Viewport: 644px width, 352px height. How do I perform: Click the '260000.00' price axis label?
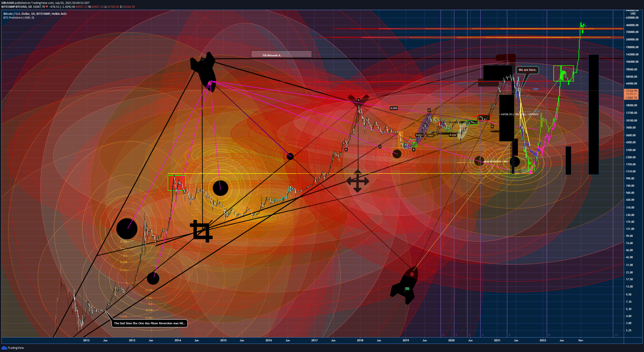click(x=632, y=40)
